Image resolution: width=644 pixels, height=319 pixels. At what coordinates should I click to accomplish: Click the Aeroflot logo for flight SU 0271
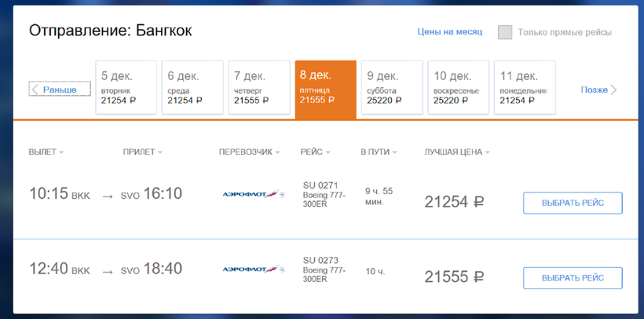pos(254,194)
